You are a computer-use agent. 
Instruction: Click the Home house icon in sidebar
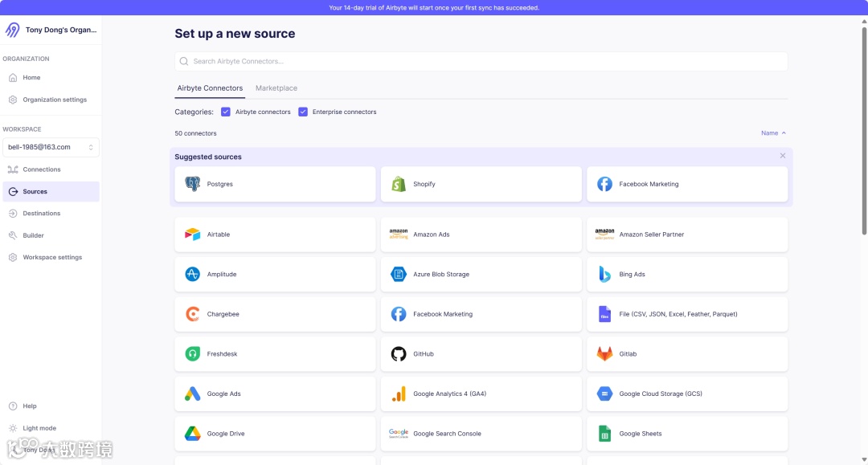click(x=13, y=77)
